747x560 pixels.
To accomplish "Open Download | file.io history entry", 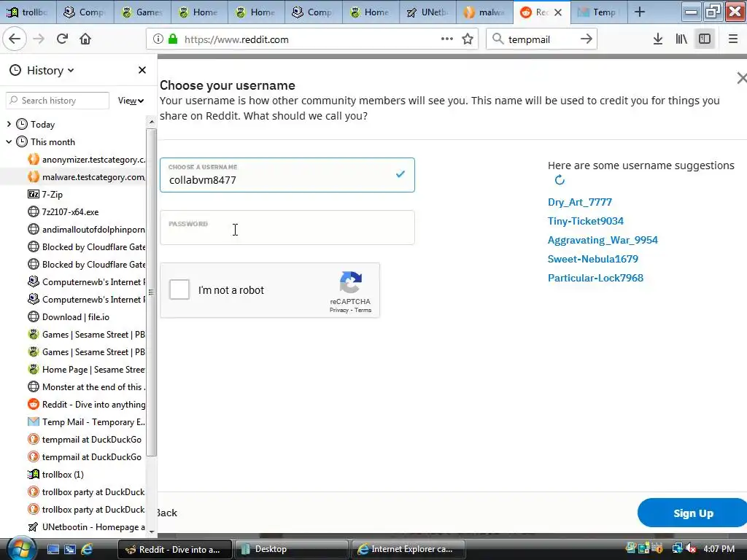I will tap(76, 317).
